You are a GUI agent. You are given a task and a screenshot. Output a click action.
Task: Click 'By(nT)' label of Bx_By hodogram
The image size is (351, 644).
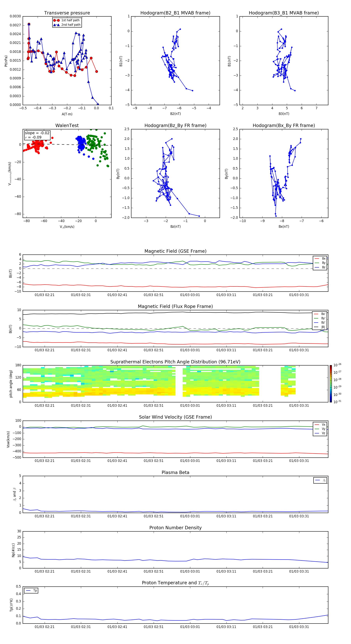click(x=226, y=174)
